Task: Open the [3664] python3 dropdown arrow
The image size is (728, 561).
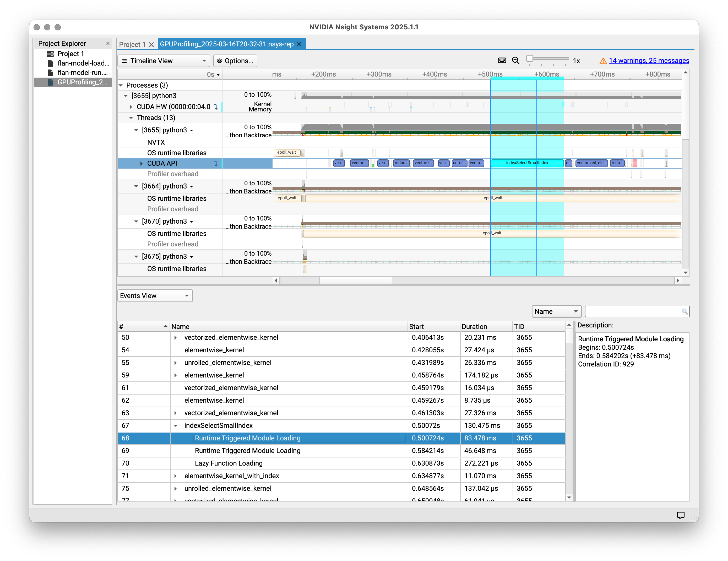Action: pos(192,187)
